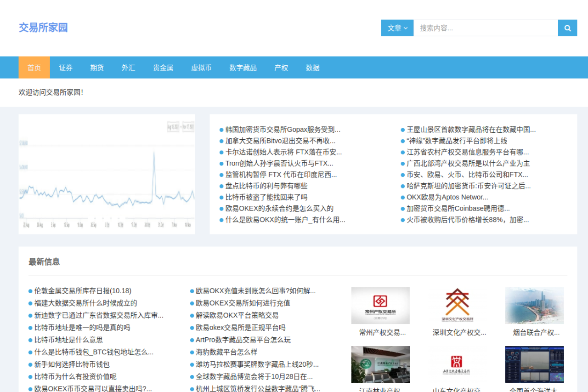The width and height of the screenshot is (588, 392).
Task: Open article OKX欧易为Aptos Networ...
Action: click(447, 197)
